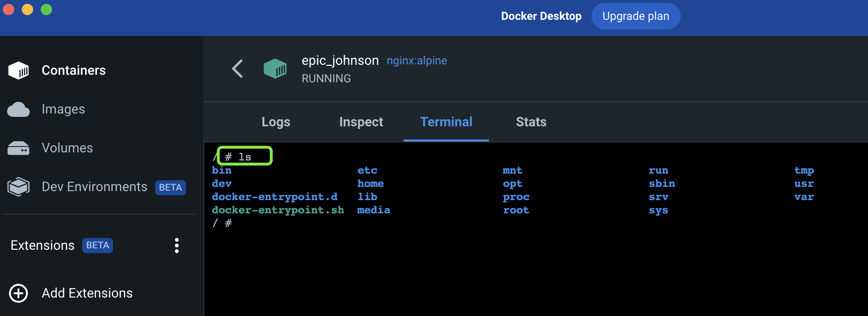Click the teal container icon beside epic_johnson

275,69
